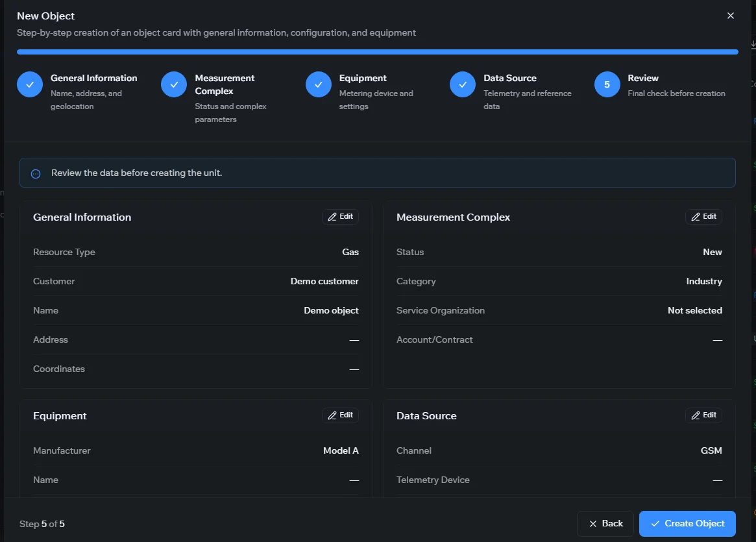Click the 'Resource Type' label

[x=64, y=253]
